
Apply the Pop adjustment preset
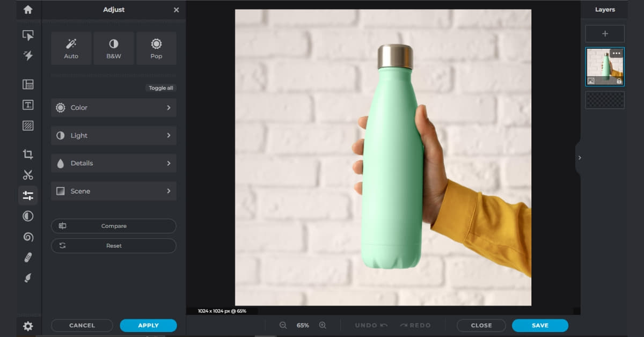coord(156,48)
